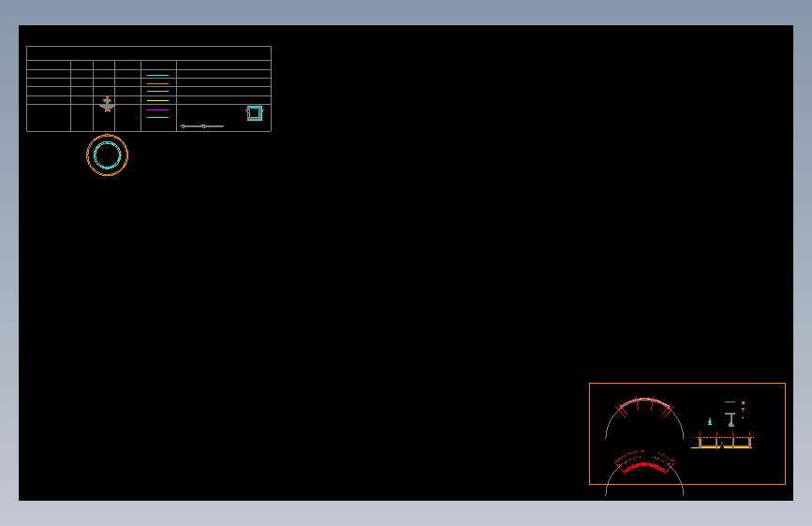The width and height of the screenshot is (812, 526).
Task: Select the small cyan bolt symbol
Action: [710, 422]
